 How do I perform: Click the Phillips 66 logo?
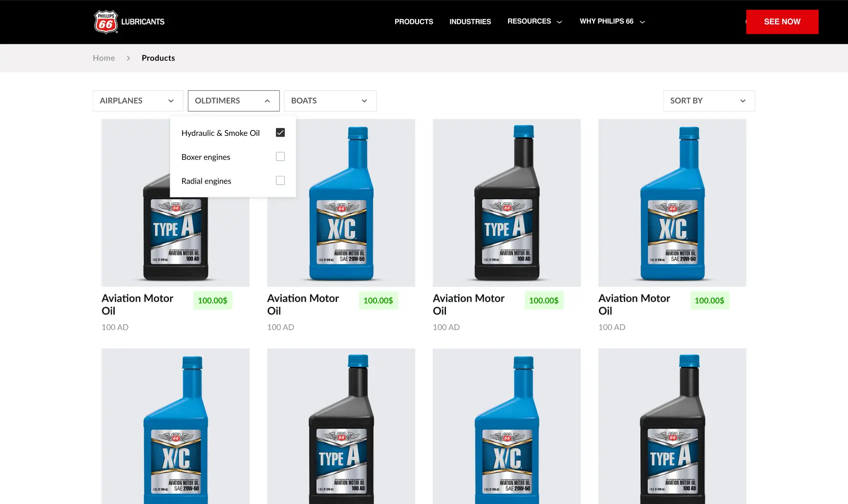point(106,21)
